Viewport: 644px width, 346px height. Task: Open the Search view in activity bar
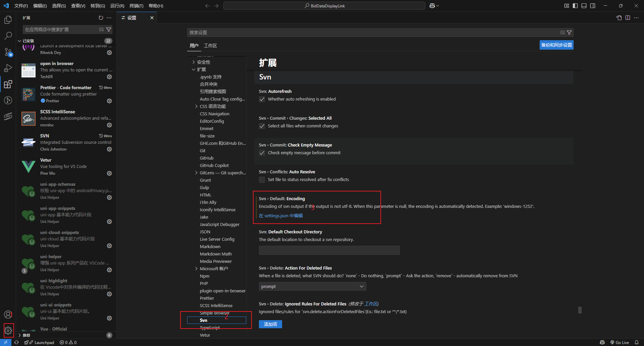pyautogui.click(x=8, y=36)
